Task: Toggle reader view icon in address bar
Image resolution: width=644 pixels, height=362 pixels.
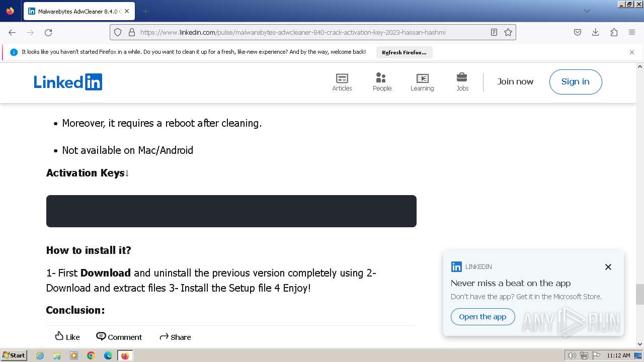Action: point(494,32)
